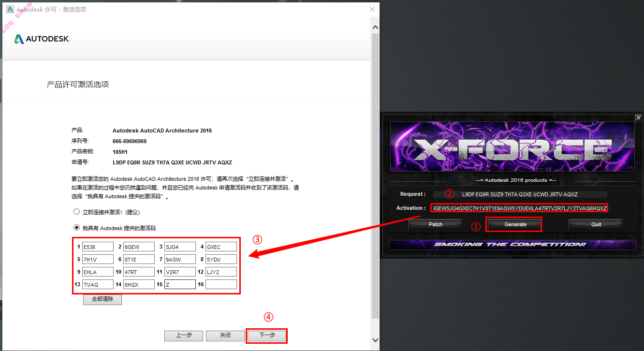644x351 pixels.
Task: Click the Request field in the X-Force window
Action: [x=520, y=194]
